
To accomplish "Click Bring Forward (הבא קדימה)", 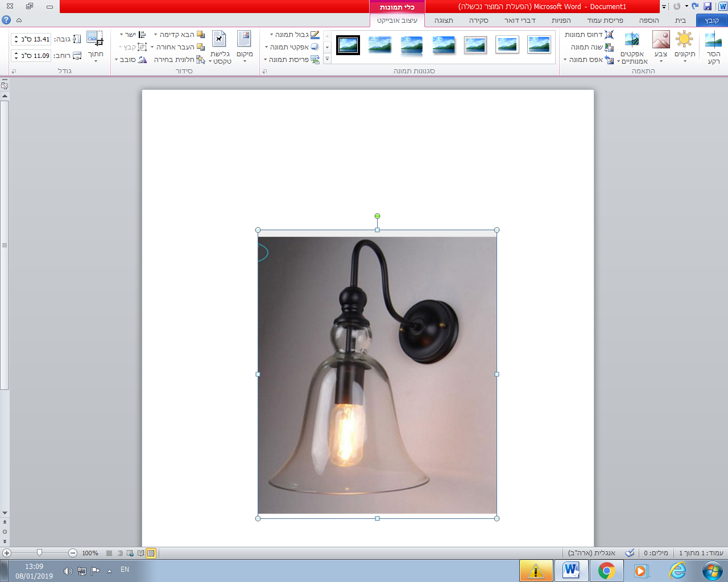I will pos(179,35).
